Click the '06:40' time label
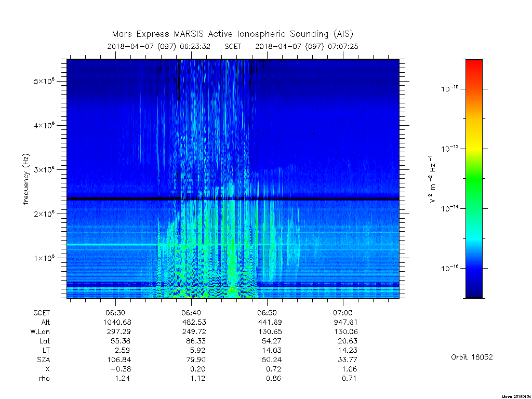Image resolution: width=532 pixels, height=399 pixels. coord(191,313)
